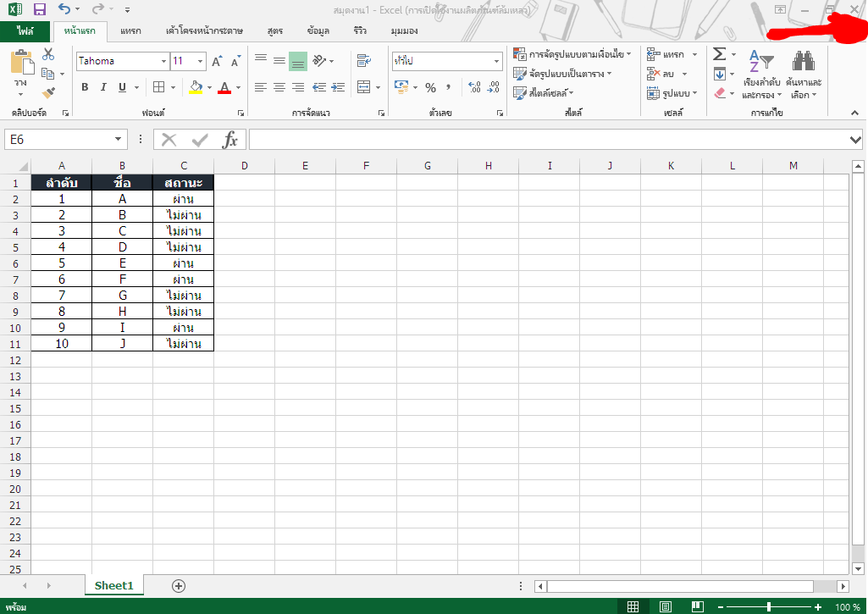Toggle middle align button
The height and width of the screenshot is (614, 868).
(279, 60)
